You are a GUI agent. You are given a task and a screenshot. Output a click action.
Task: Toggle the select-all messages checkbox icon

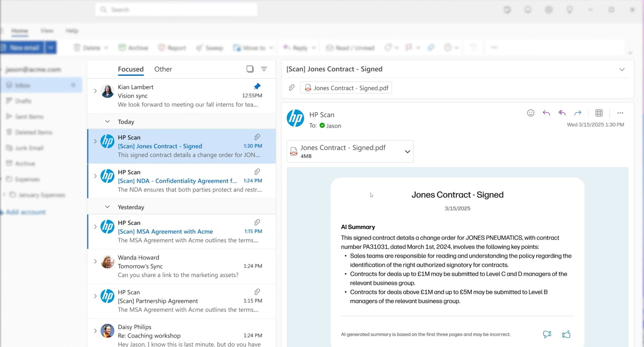(x=250, y=69)
